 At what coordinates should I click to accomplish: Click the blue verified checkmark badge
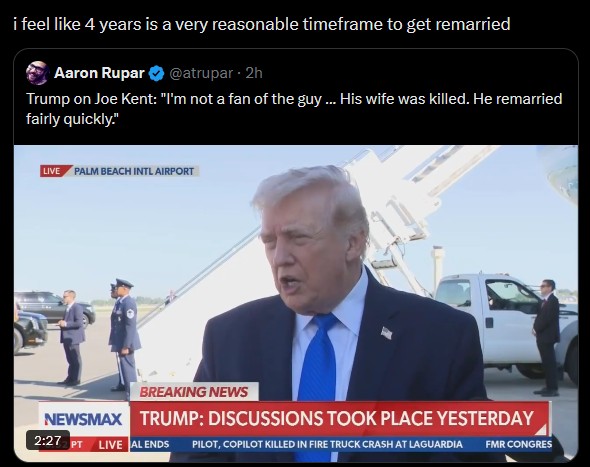[x=157, y=73]
